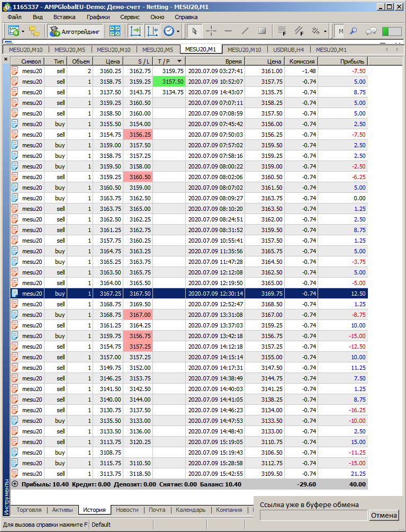Toggle chart auto scroll (green arrow)
Viewport: 406px width, 532px height.
click(x=135, y=31)
